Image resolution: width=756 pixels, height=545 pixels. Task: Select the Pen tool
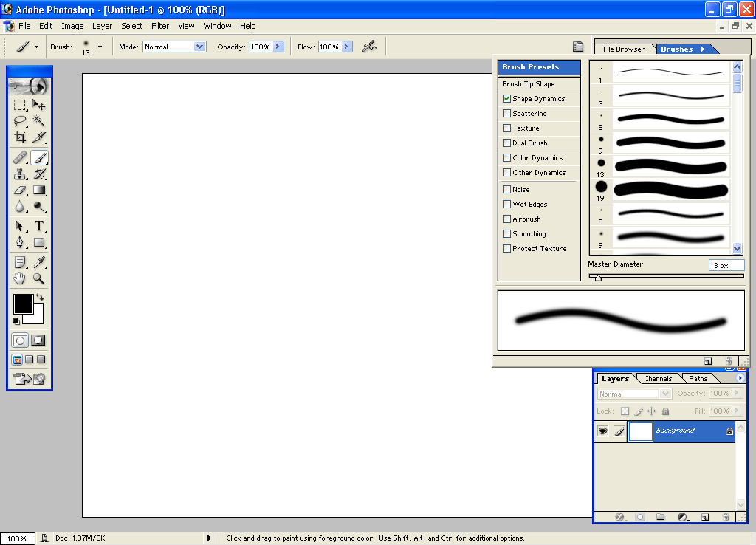(20, 242)
